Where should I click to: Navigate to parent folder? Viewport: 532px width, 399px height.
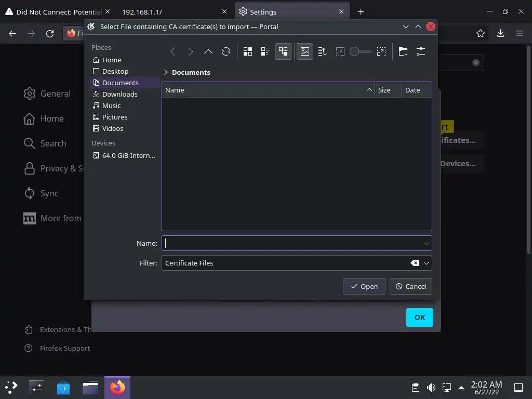click(x=208, y=51)
